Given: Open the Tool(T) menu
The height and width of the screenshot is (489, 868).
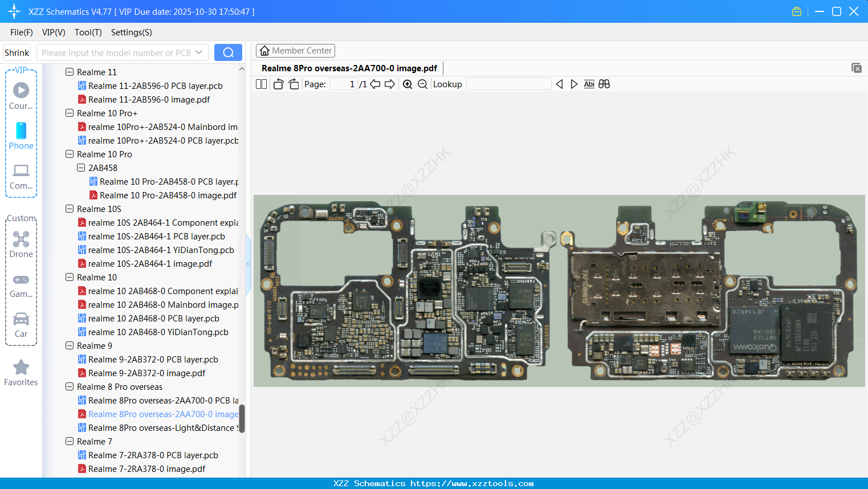Looking at the screenshot, I should [88, 32].
